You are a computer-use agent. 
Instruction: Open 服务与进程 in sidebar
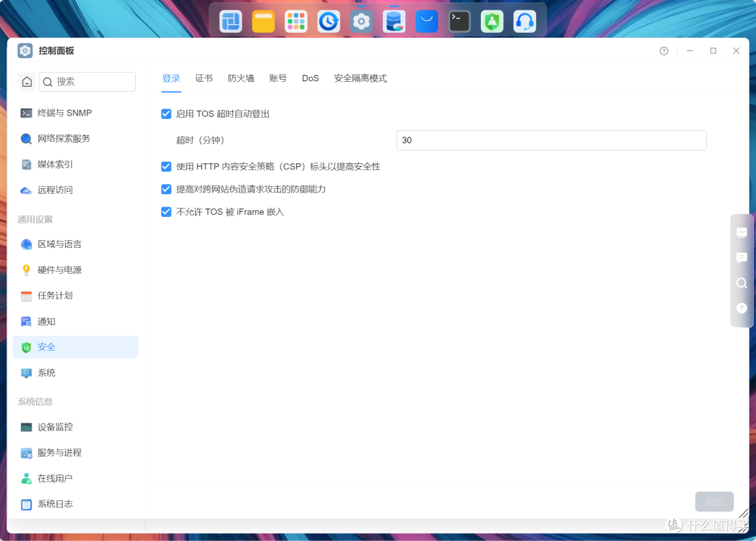point(75,453)
